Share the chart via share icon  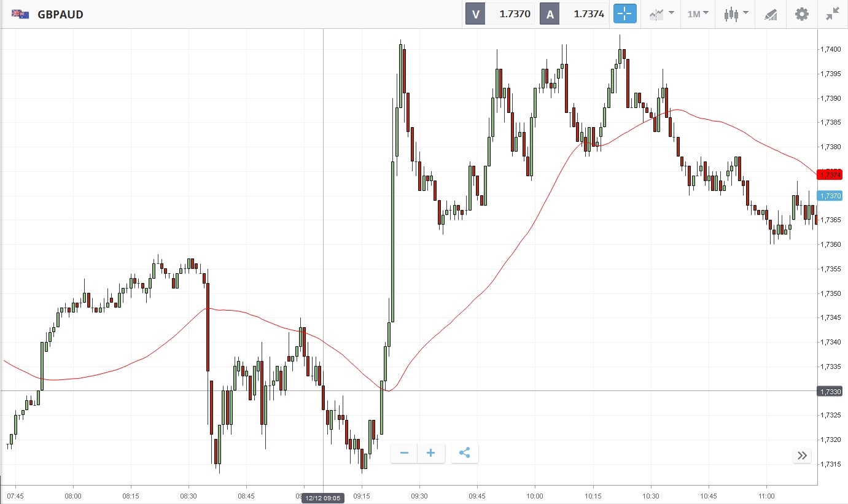pyautogui.click(x=465, y=453)
